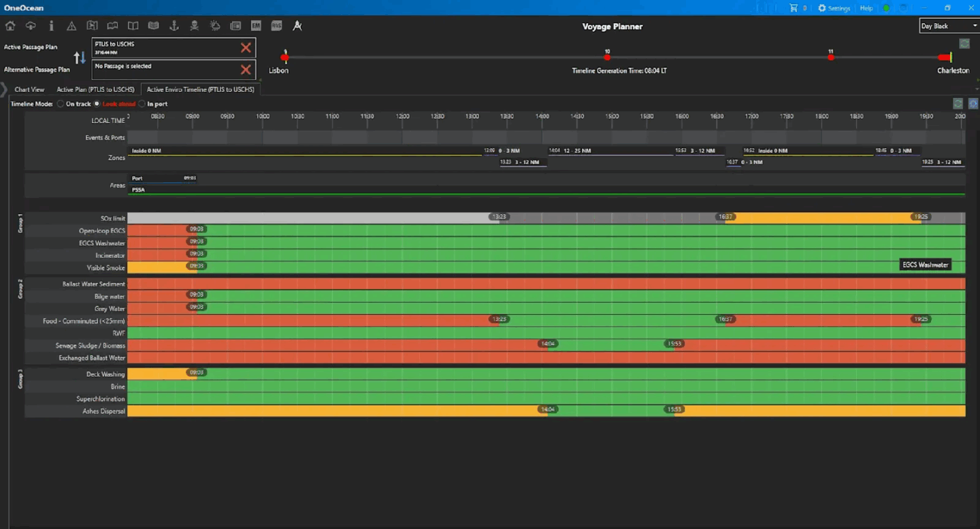
Task: Switch to the Chart View tab
Action: [29, 90]
